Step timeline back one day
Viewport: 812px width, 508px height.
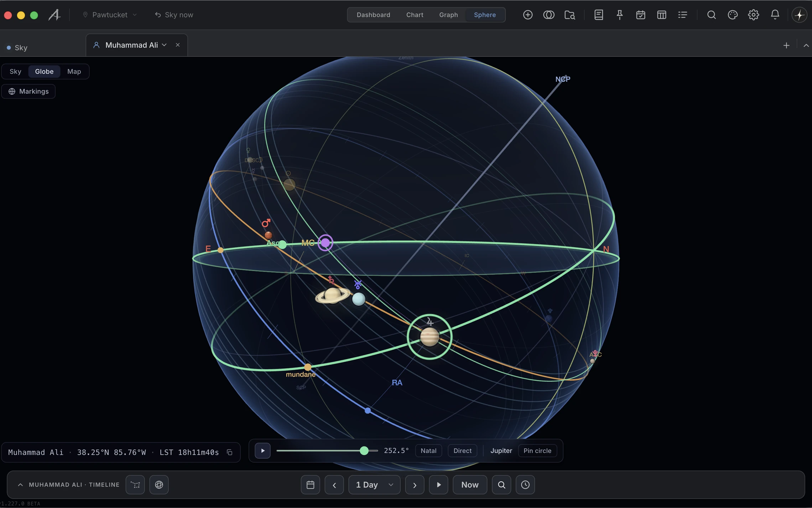point(334,484)
